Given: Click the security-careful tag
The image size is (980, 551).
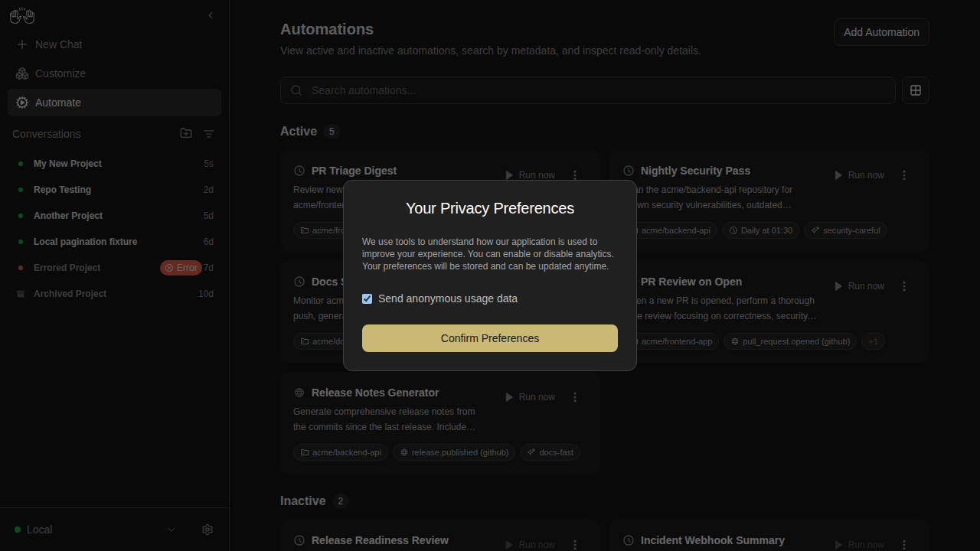Looking at the screenshot, I should [x=846, y=230].
